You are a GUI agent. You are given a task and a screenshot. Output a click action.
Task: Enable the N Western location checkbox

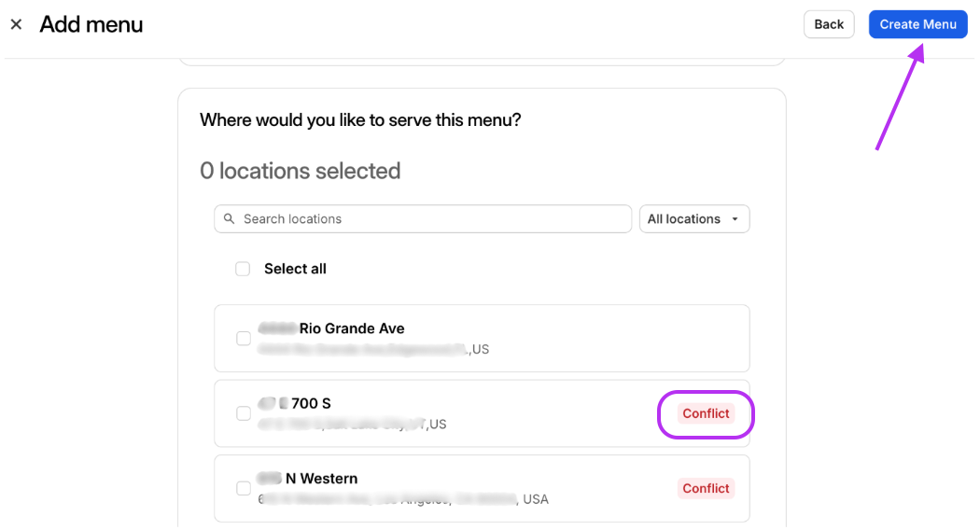[x=244, y=488]
